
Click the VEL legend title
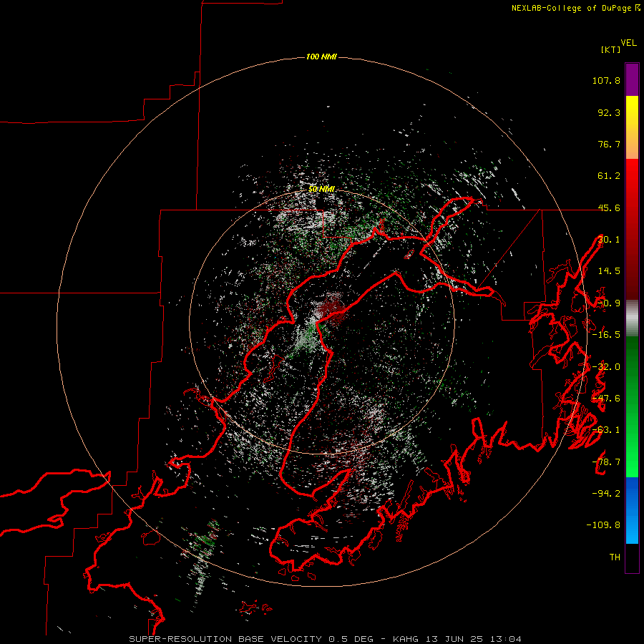tap(628, 43)
